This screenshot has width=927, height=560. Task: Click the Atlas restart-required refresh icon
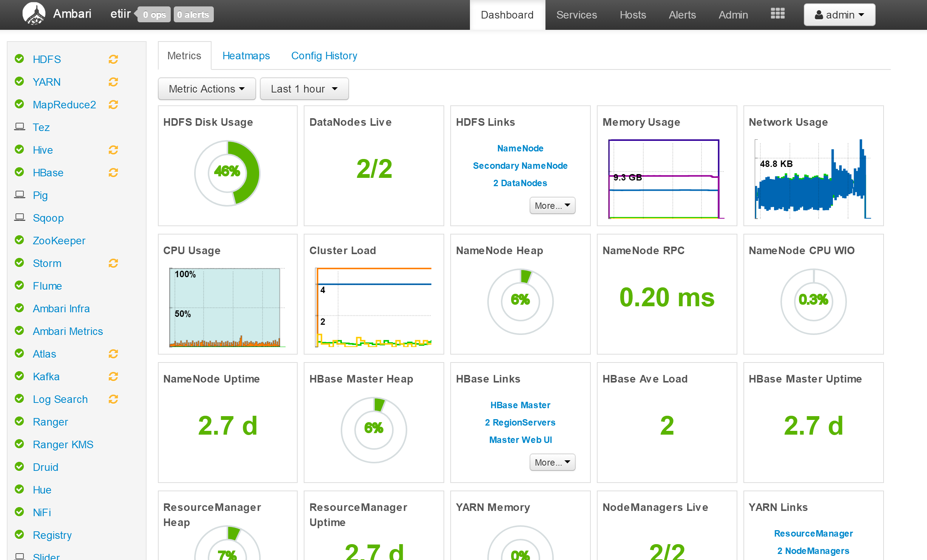point(113,354)
